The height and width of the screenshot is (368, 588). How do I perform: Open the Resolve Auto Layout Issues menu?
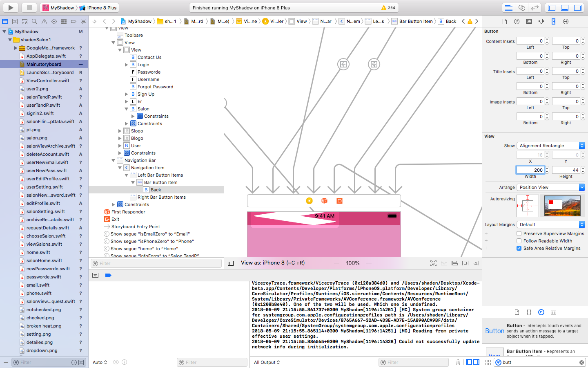[476, 263]
